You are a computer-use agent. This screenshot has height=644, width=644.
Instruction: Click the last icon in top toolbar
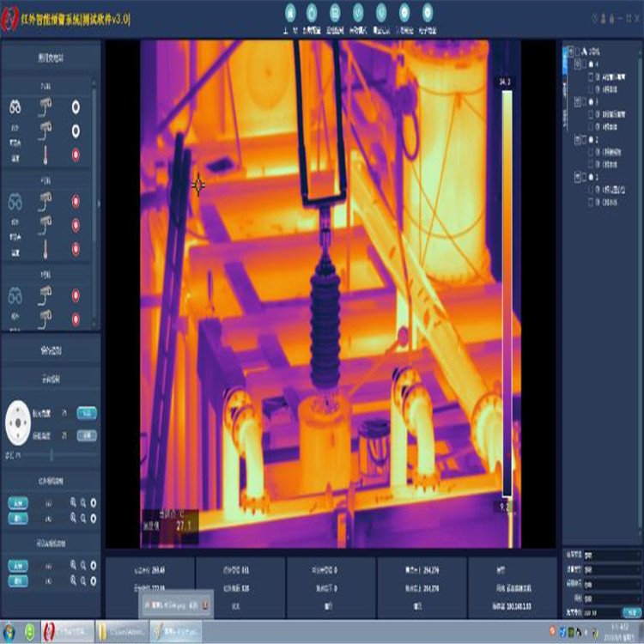428,11
